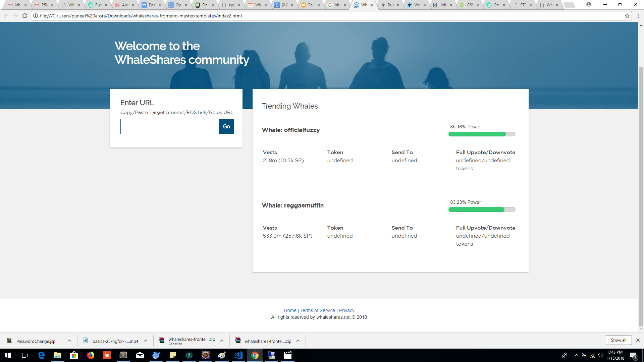Launch Firefox from the taskbar

pyautogui.click(x=91, y=355)
